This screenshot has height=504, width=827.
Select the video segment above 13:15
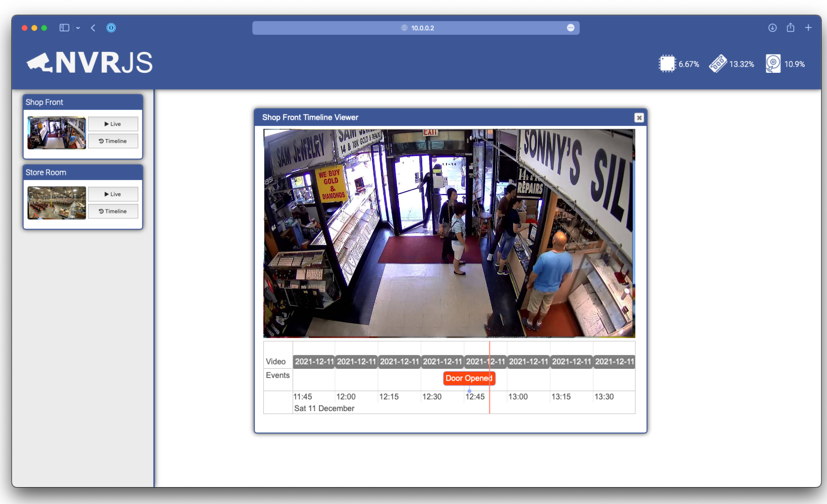(572, 362)
